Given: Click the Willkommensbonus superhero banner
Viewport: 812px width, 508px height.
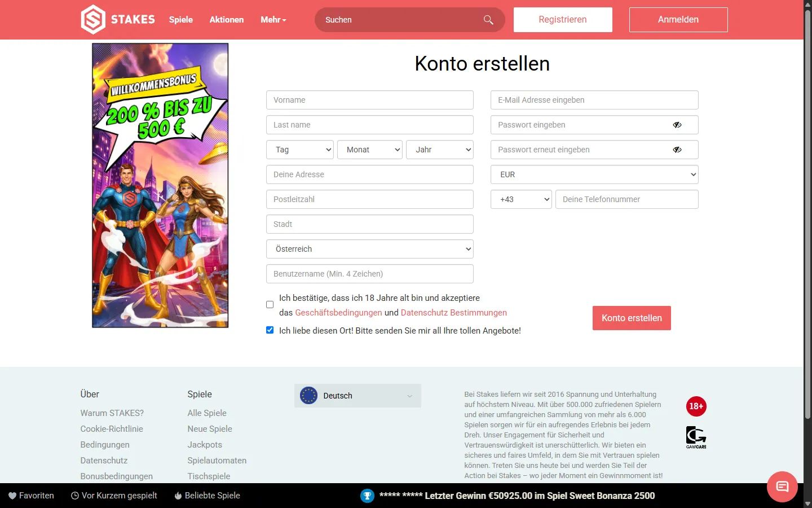Looking at the screenshot, I should (x=160, y=185).
